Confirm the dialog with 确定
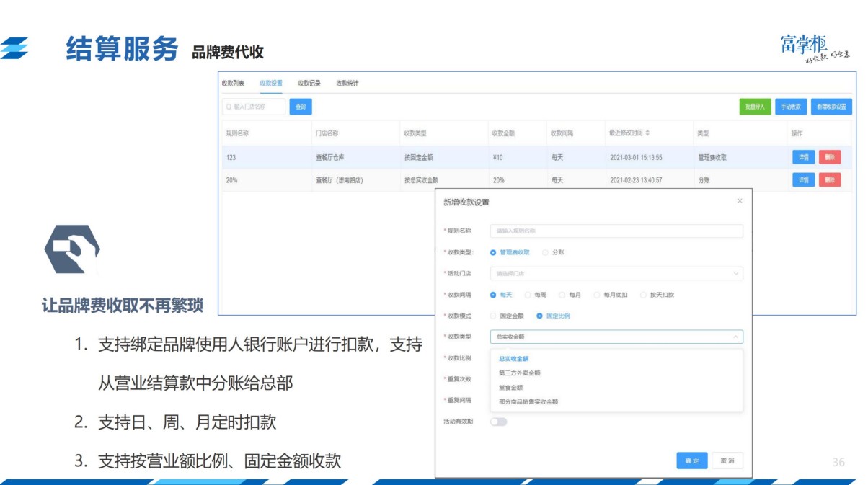868x485 pixels. point(691,460)
